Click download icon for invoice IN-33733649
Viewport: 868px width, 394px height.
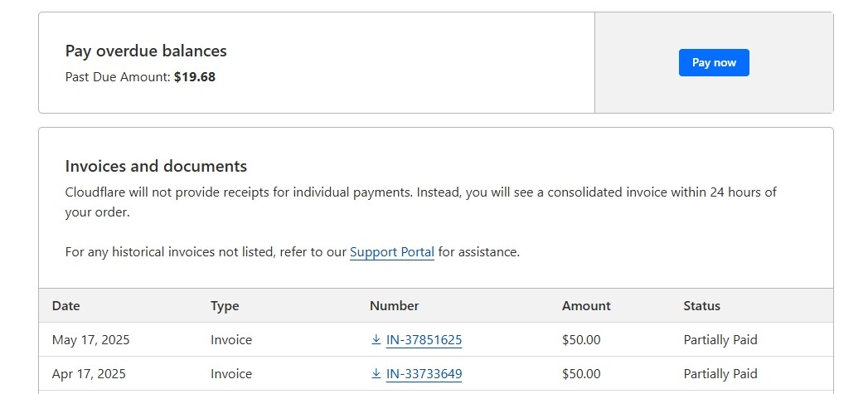click(x=376, y=373)
